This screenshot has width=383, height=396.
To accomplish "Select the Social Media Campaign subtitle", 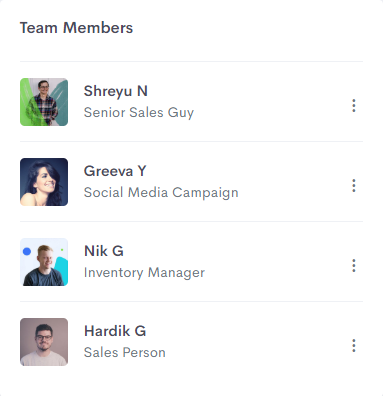I will [x=161, y=193].
